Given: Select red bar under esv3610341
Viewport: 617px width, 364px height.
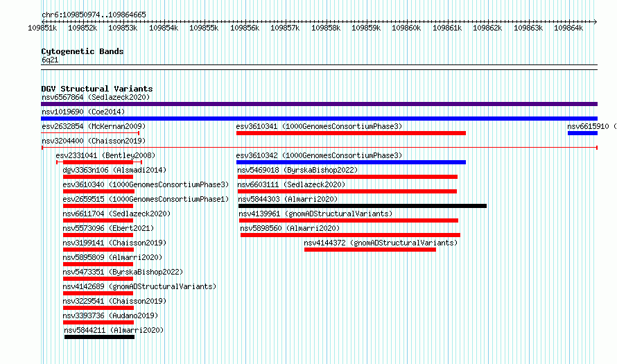Looking at the screenshot, I should (x=351, y=133).
